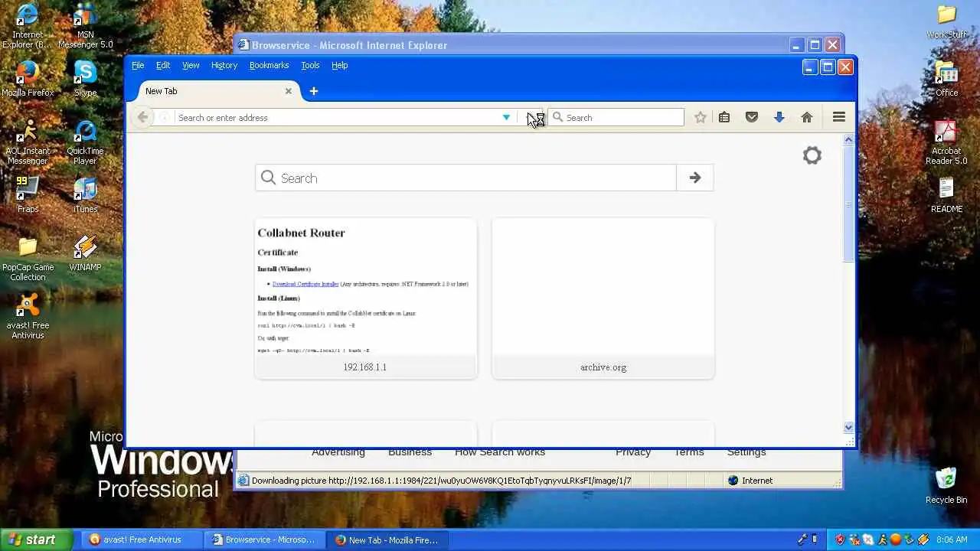Select QuickTime Player desktop icon
The height and width of the screenshot is (551, 980).
85,142
